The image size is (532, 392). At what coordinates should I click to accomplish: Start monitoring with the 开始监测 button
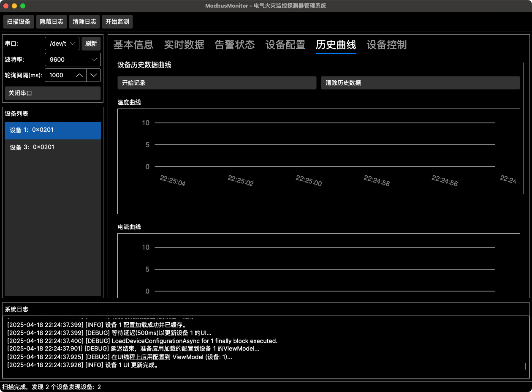pyautogui.click(x=117, y=22)
